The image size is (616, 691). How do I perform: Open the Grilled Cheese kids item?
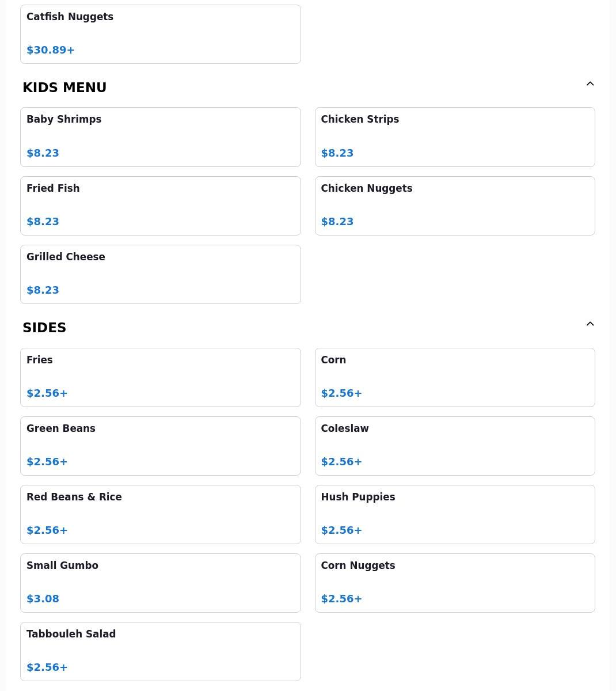click(x=161, y=274)
